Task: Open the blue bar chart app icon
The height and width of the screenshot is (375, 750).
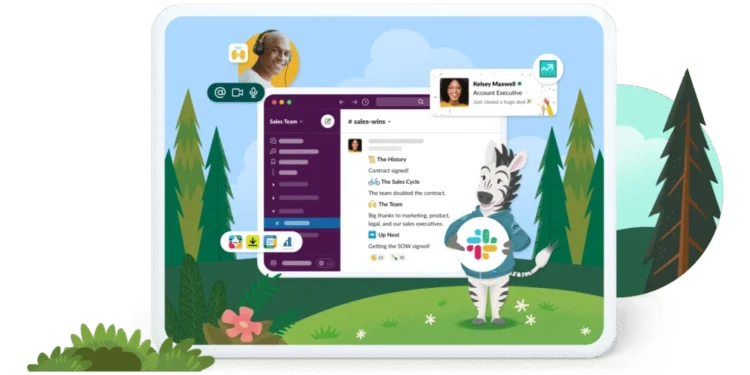Action: coord(287,242)
